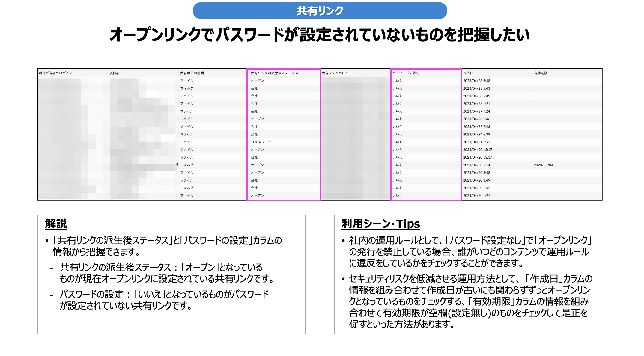Screen dimensions: 644x356
Task: Click the 2023/04/20 1:27 date cell
Action: pos(476,196)
